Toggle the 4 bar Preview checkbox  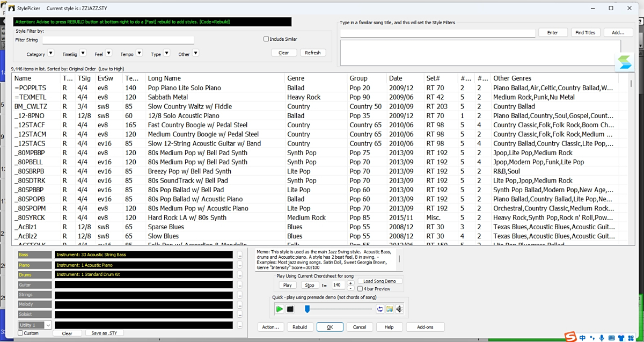(360, 289)
